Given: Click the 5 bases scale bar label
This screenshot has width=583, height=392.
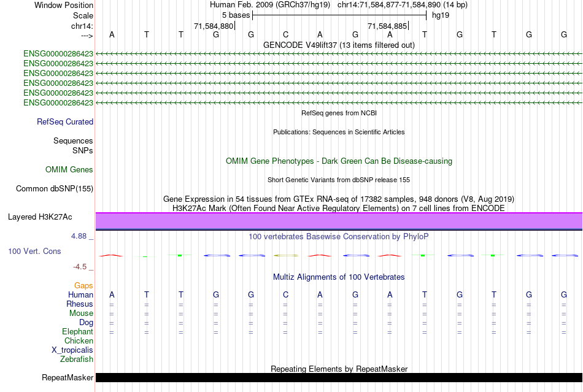Looking at the screenshot, I should (x=236, y=15).
